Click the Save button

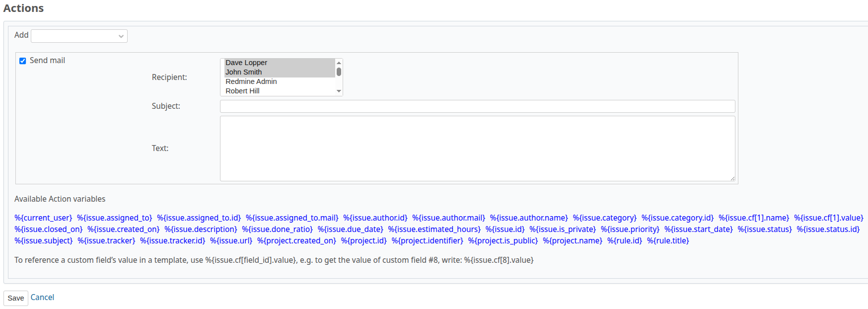(x=15, y=298)
